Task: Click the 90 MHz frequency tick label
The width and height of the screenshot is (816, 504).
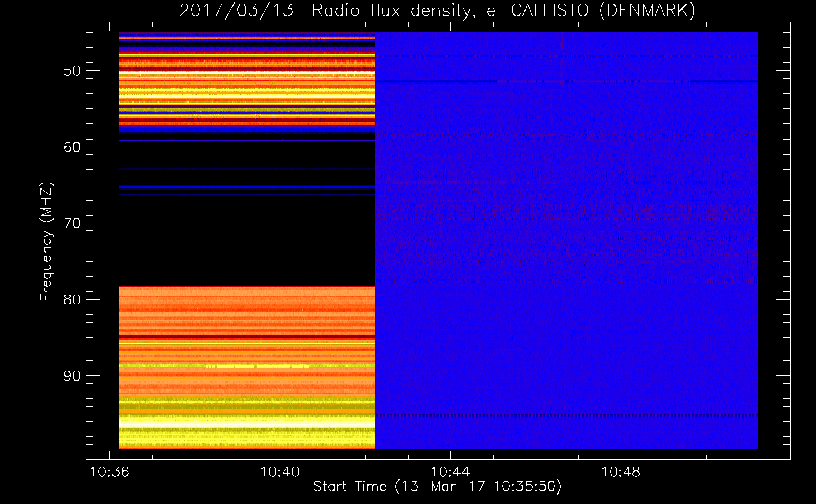Action: [72, 376]
